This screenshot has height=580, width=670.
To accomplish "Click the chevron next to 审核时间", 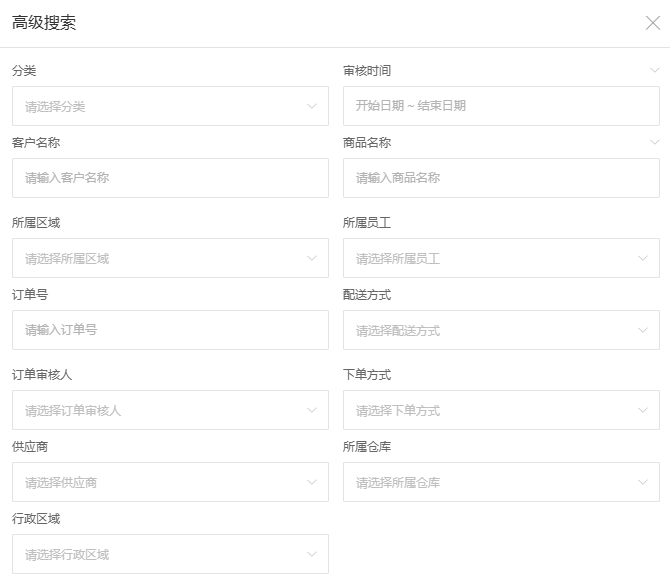I will [x=655, y=70].
